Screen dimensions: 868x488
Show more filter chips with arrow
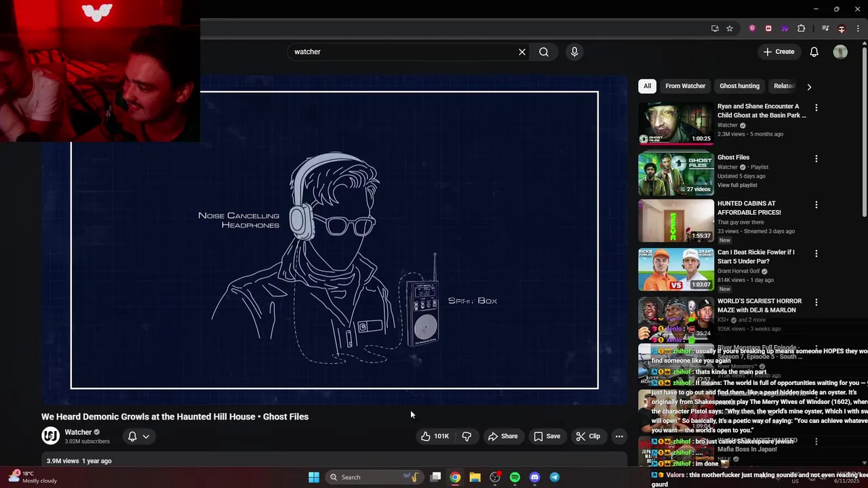point(808,87)
